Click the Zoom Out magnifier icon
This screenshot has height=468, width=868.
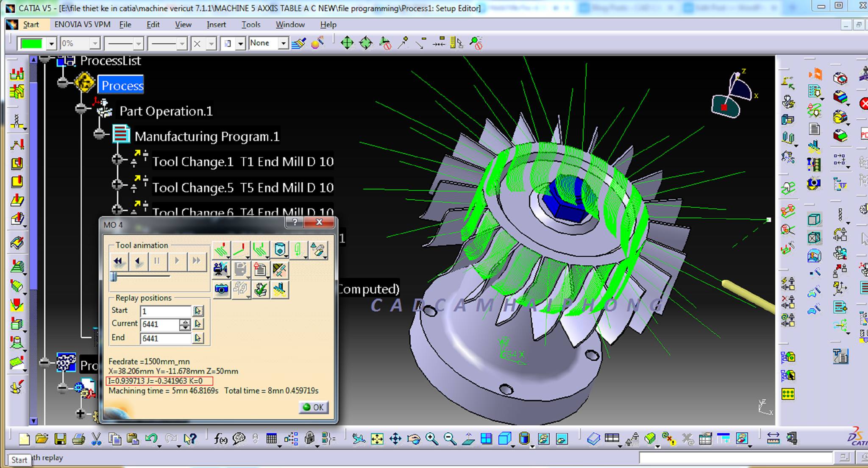pyautogui.click(x=450, y=439)
